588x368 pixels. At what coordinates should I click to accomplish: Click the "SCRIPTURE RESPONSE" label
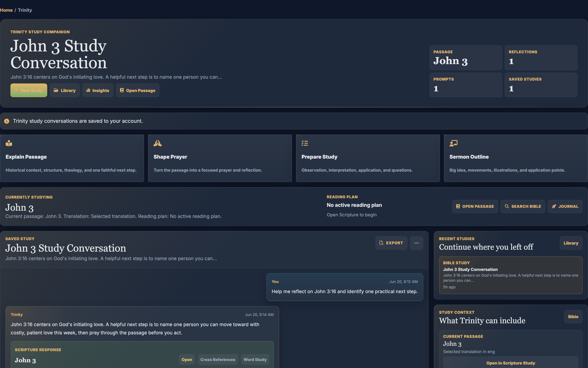[38, 350]
